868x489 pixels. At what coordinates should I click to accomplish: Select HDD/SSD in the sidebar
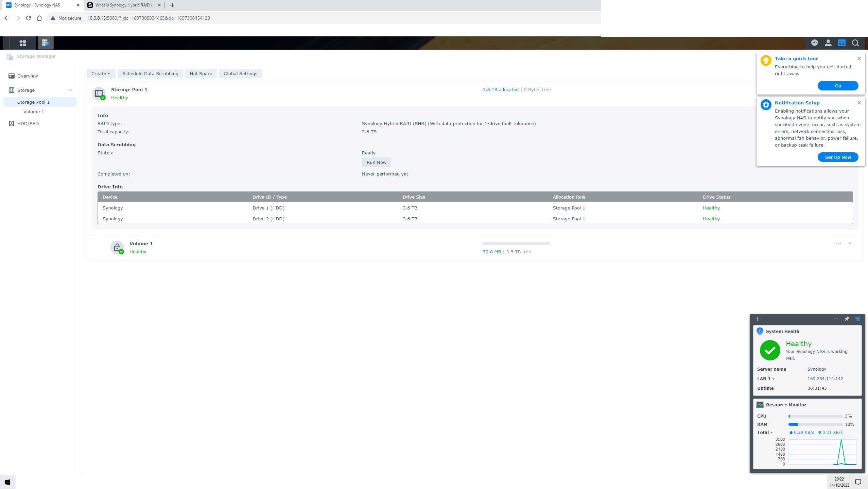click(x=40, y=123)
